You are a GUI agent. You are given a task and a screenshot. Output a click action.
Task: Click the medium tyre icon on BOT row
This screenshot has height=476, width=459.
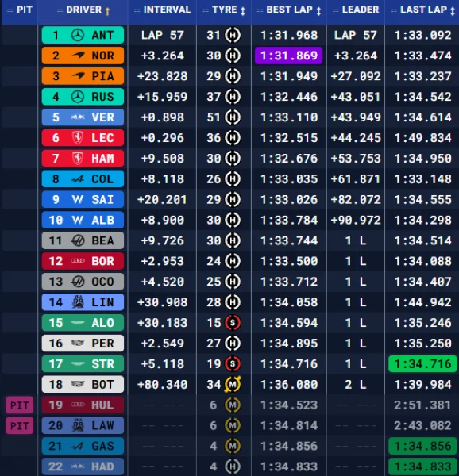click(233, 384)
